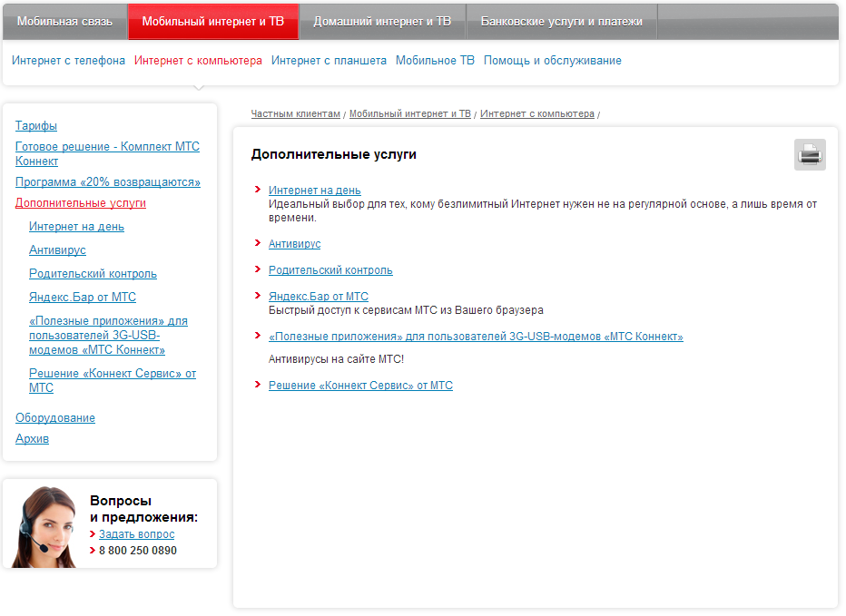Select 'Дополнительные услуги' in sidebar
Viewport: 846px width, 616px height.
(81, 203)
